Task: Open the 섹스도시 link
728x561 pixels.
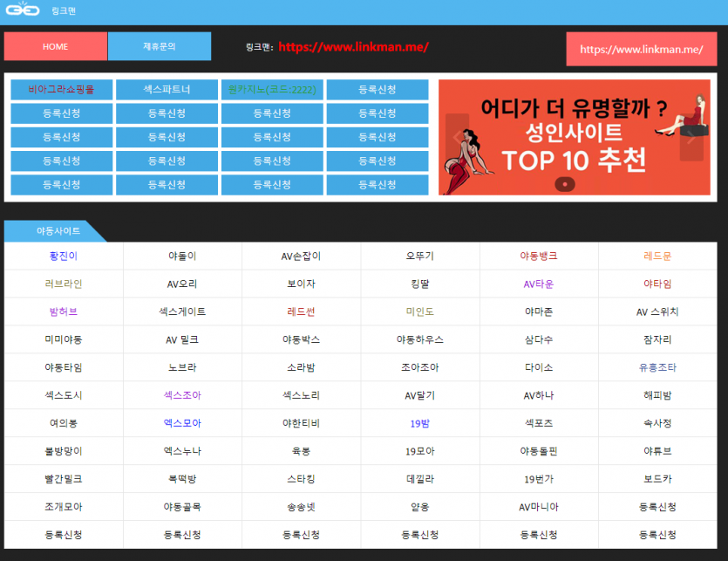Action: tap(64, 395)
